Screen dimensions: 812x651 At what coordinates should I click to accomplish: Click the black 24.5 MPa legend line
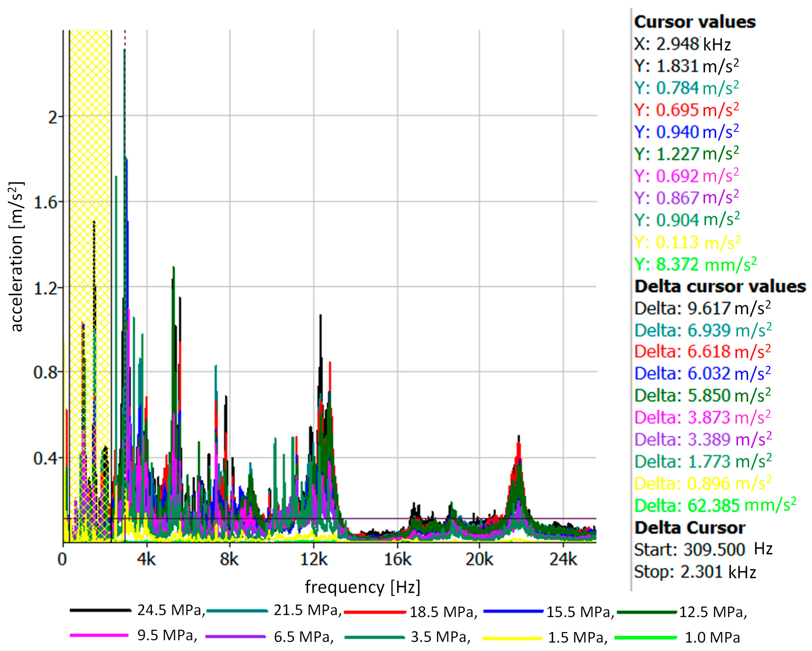pyautogui.click(x=100, y=610)
